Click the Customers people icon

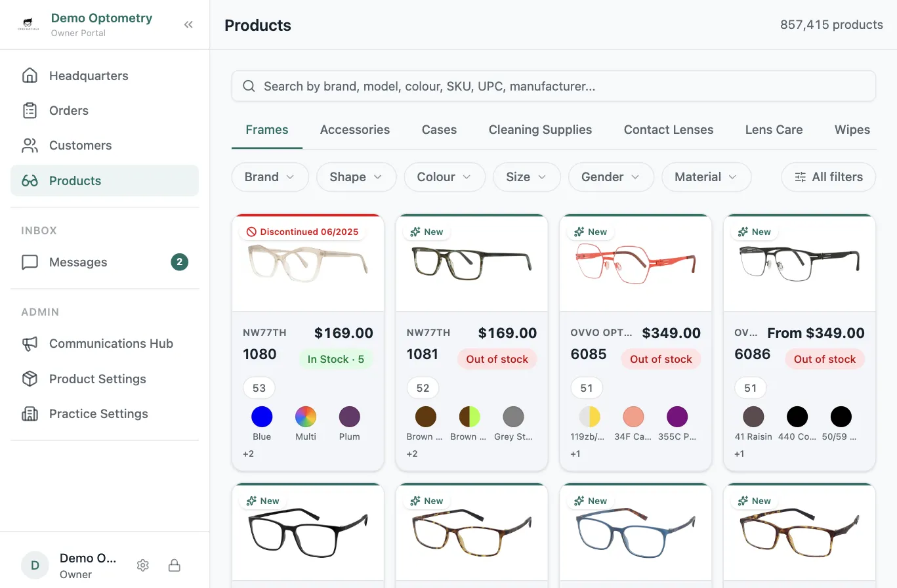(x=30, y=145)
